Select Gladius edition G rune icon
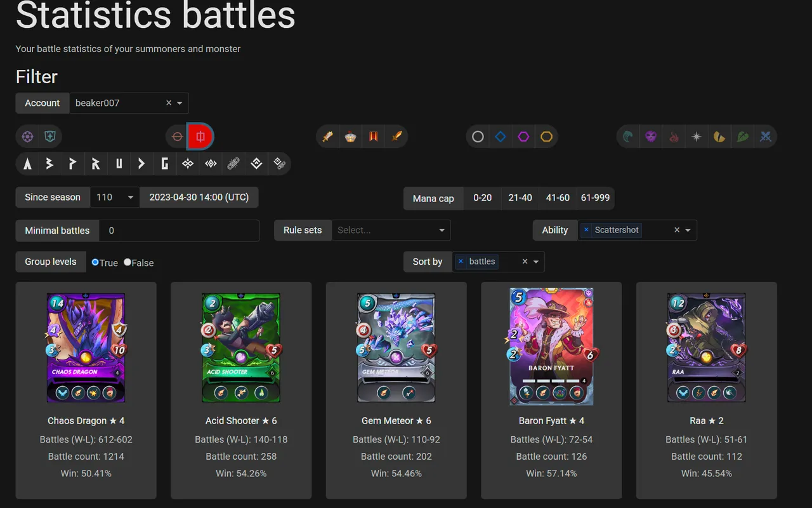This screenshot has width=812, height=508. click(164, 164)
